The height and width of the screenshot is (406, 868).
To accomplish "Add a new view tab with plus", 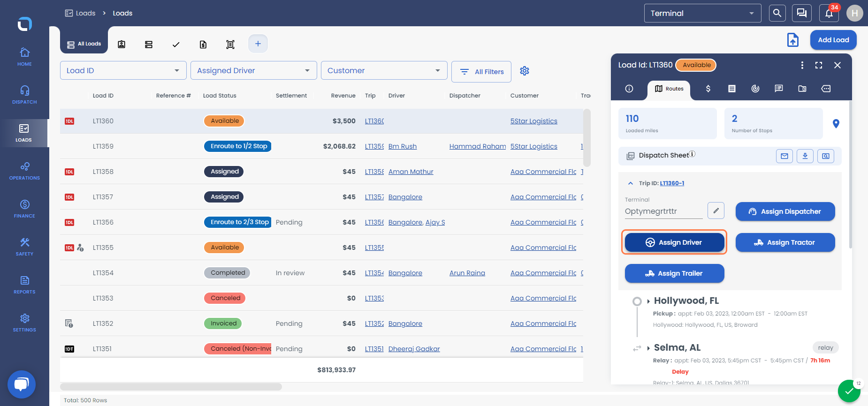I will click(x=258, y=44).
